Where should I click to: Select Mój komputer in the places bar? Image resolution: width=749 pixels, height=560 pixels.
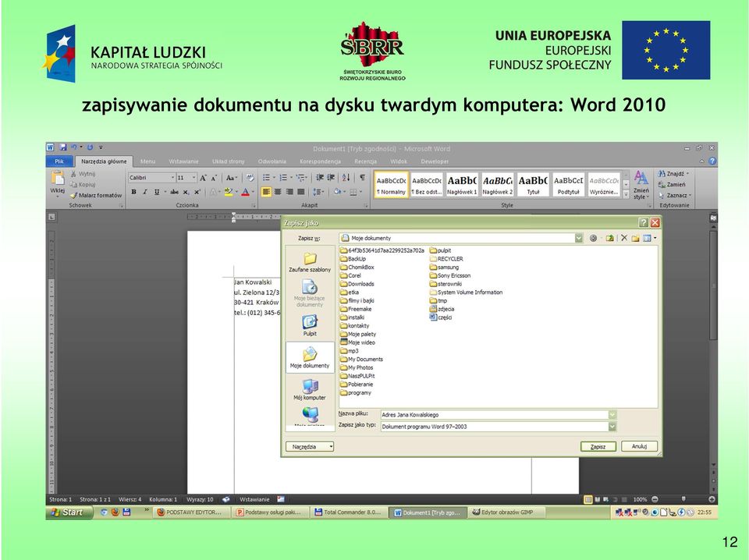click(x=310, y=389)
